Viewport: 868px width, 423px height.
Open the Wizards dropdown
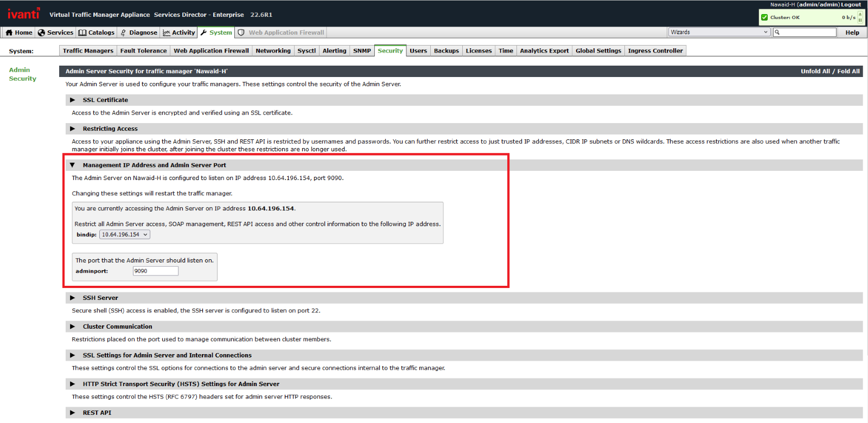click(719, 33)
